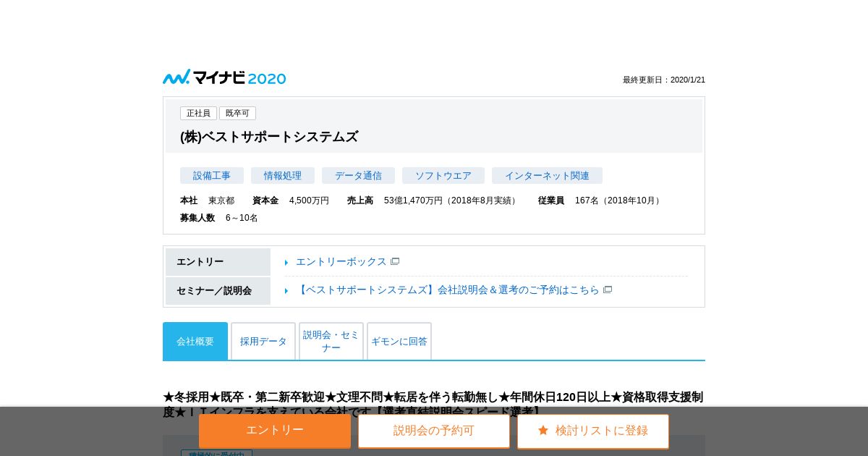
Task: Click the 設備工事 industry tag
Action: coord(212,175)
